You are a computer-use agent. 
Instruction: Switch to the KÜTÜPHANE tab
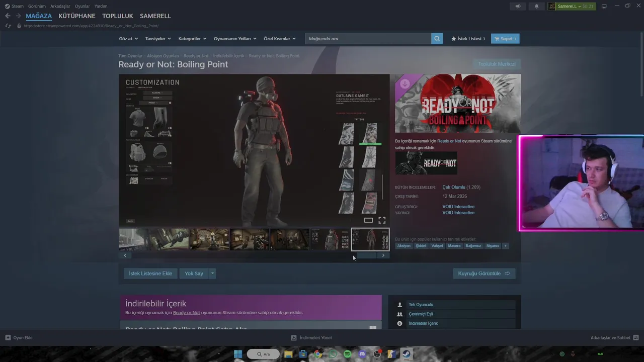pyautogui.click(x=77, y=16)
